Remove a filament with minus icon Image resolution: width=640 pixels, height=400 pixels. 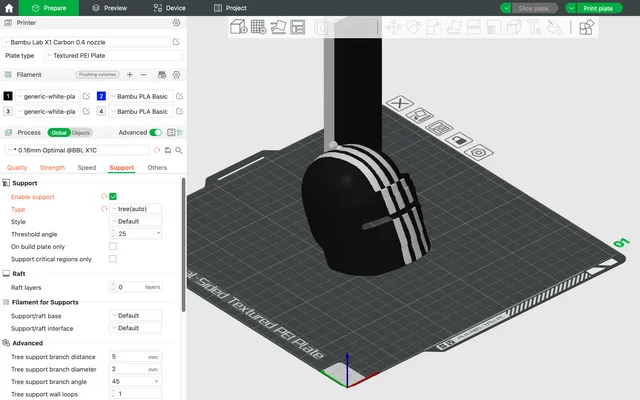(143, 74)
